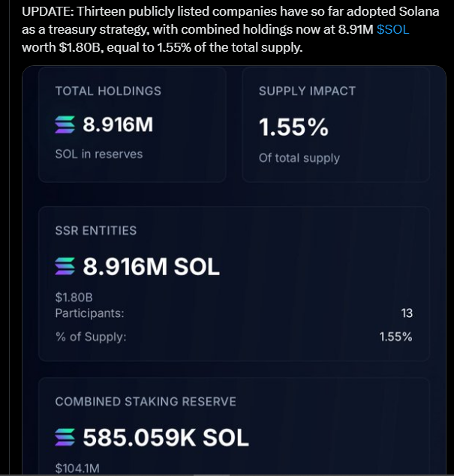Click the $1.80B value under SSR Entities
This screenshot has height=476, width=454.
[x=74, y=298]
